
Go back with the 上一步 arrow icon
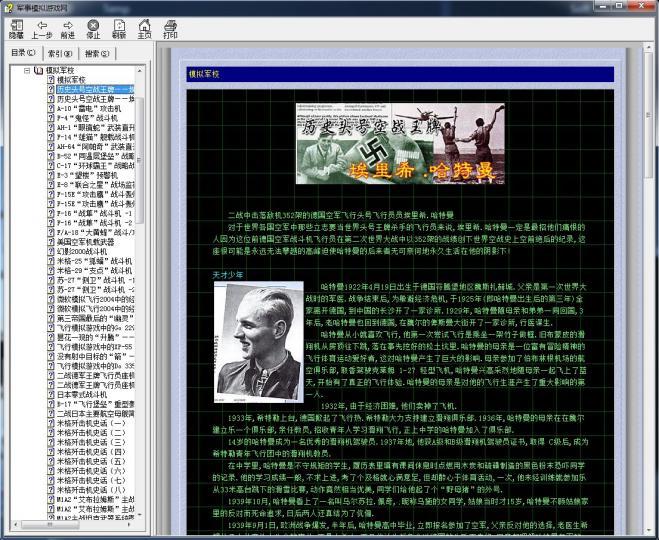pyautogui.click(x=42, y=28)
